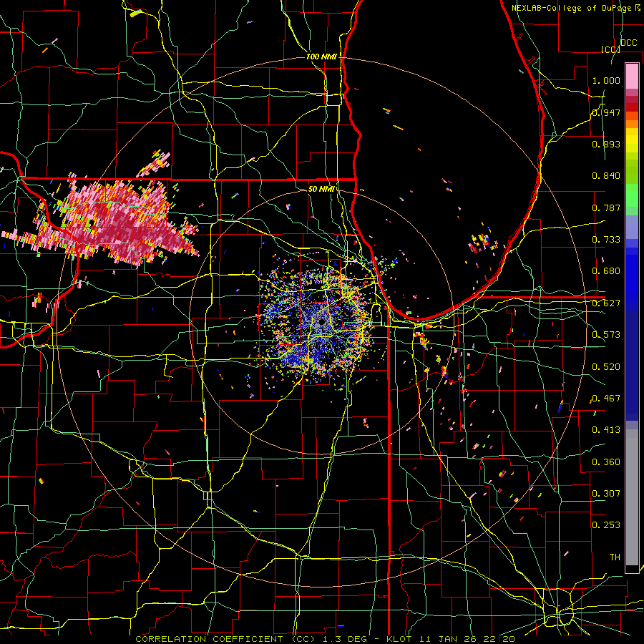Screen dimensions: 644x644
Task: Click the KLOT station identifier in footer
Action: 402,639
